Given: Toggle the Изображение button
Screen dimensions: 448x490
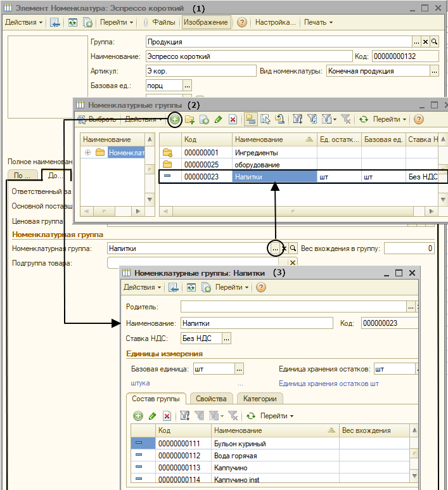Looking at the screenshot, I should point(206,22).
